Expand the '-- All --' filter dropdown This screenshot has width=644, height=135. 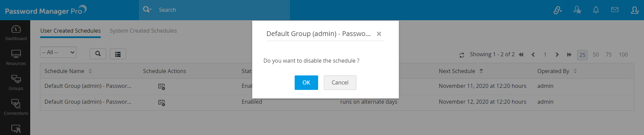(58, 52)
